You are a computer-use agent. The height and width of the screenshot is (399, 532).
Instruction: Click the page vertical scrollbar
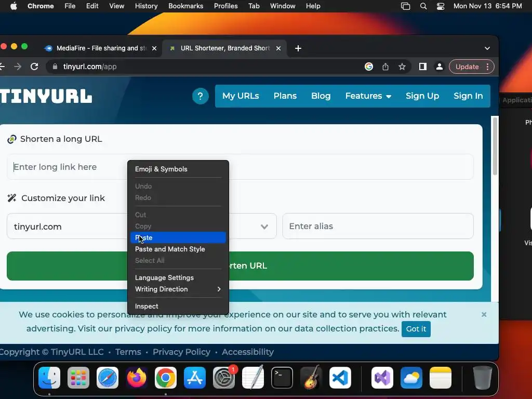[495, 146]
